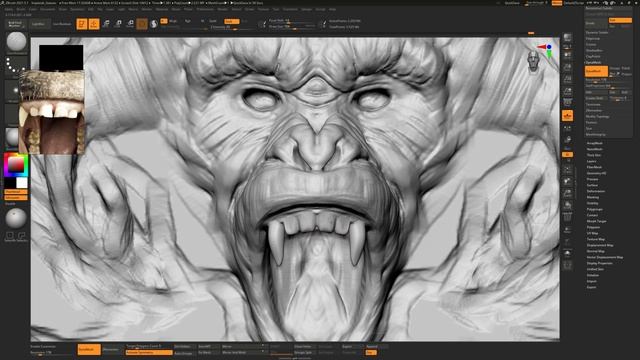Switch to the Scale transform tool

(x=118, y=24)
